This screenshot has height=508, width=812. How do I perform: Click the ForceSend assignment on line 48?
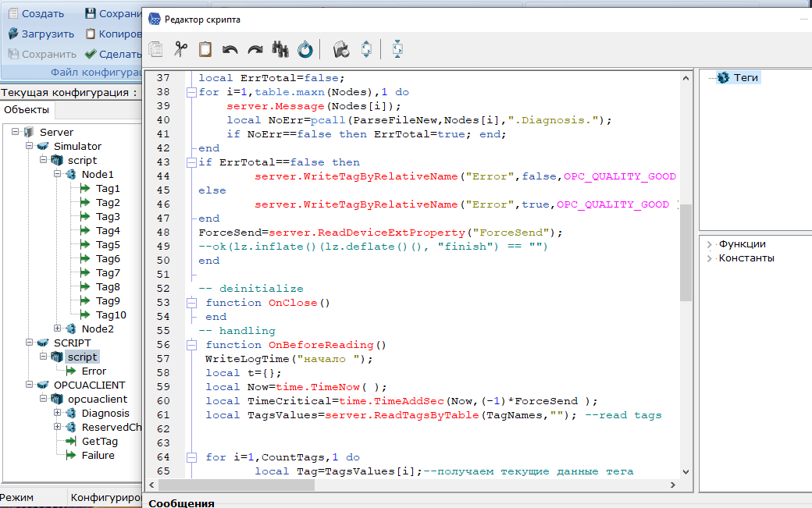pyautogui.click(x=380, y=233)
